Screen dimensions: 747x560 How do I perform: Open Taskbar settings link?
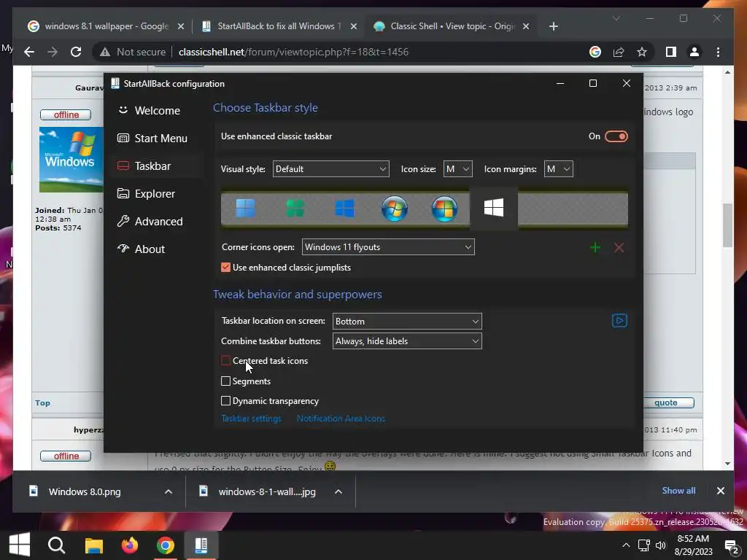click(251, 419)
